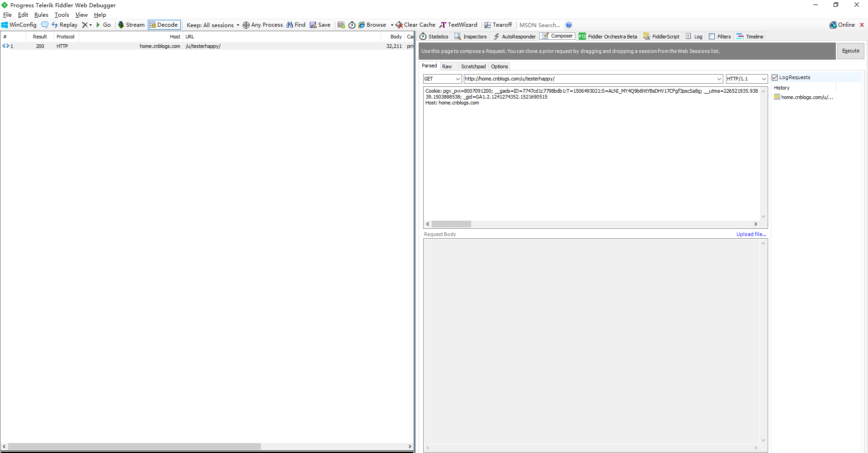Viewport: 868px width, 453px height.
Task: Click the Remove sessions X icon
Action: [x=85, y=25]
